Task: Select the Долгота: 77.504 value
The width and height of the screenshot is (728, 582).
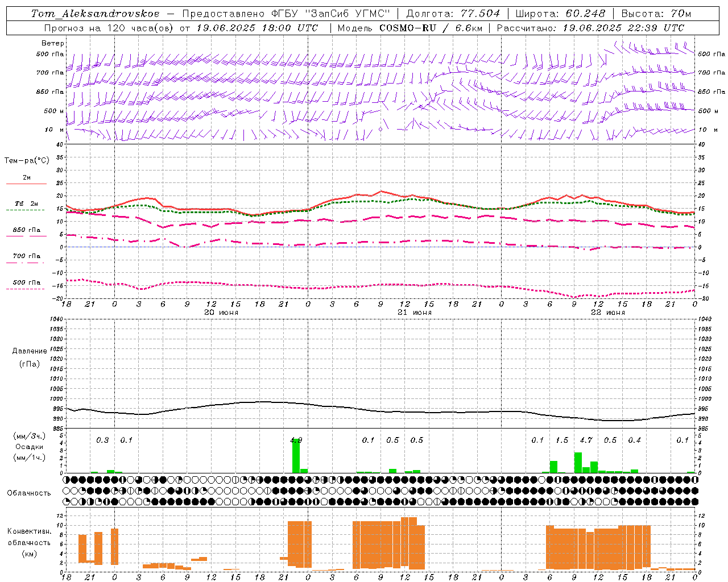Action: pyautogui.click(x=453, y=14)
